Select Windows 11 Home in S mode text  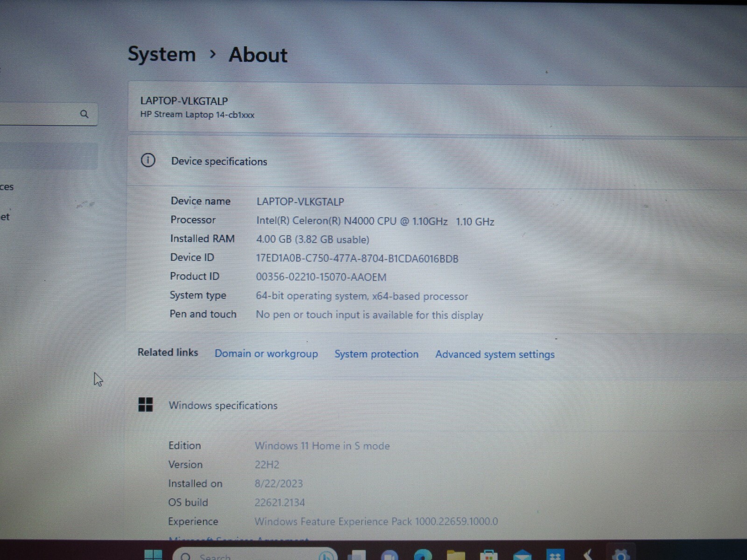[x=322, y=446]
